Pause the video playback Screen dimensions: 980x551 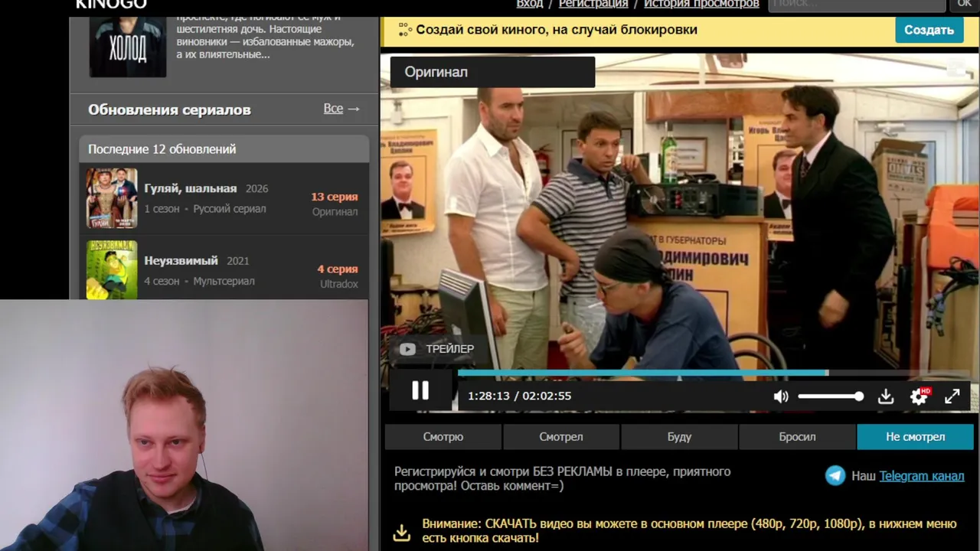click(420, 391)
